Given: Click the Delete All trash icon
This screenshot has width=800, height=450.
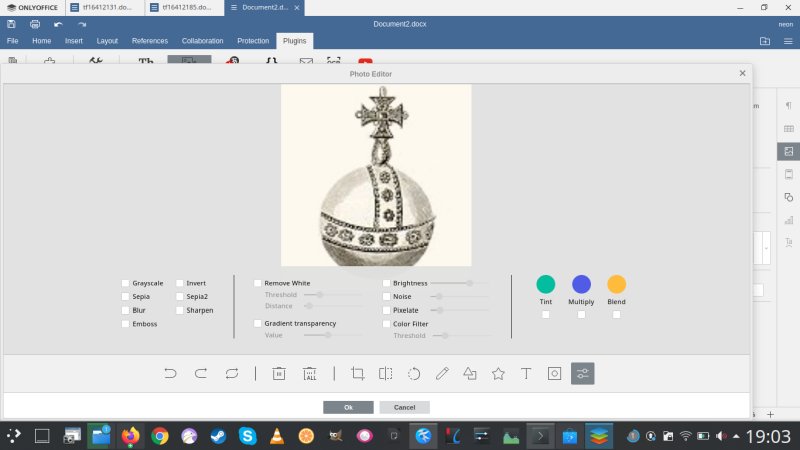Looking at the screenshot, I should (x=310, y=373).
